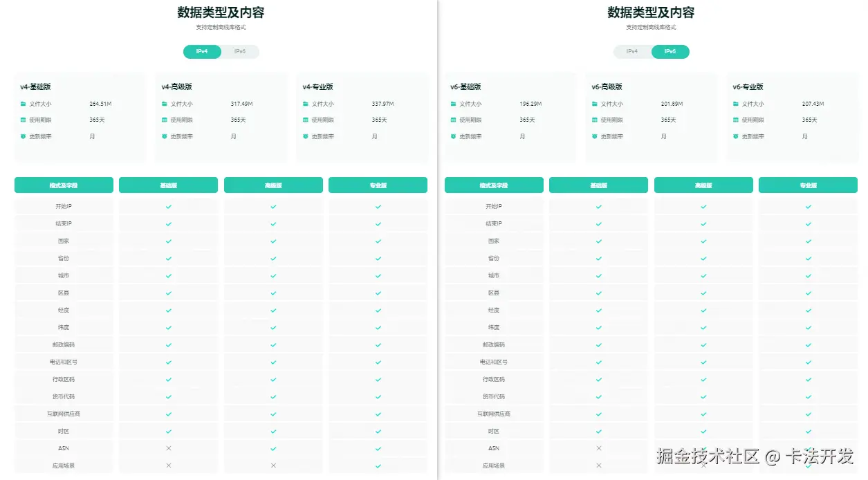Click the v6-基础版 plan card
This screenshot has height=480, width=868.
(509, 114)
